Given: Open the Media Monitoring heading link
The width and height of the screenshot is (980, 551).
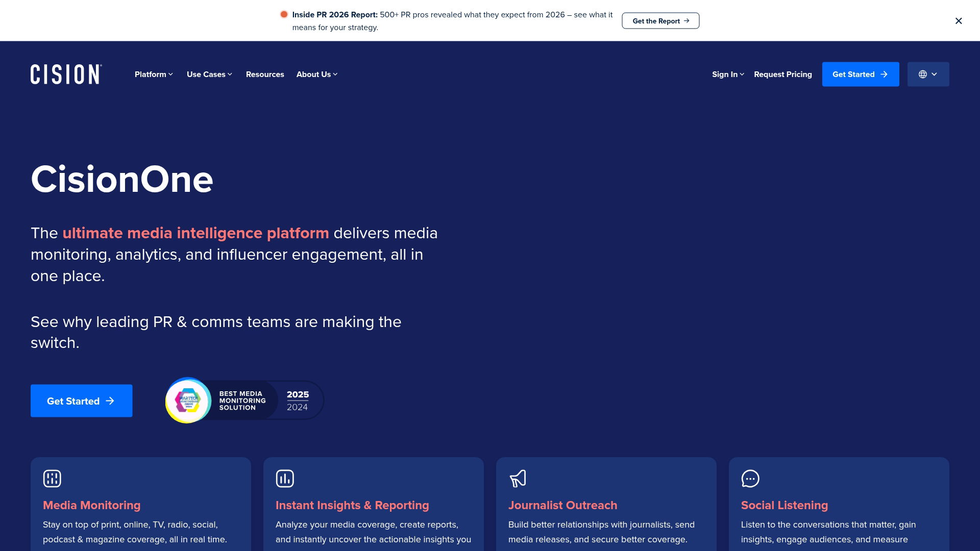Looking at the screenshot, I should pyautogui.click(x=92, y=505).
